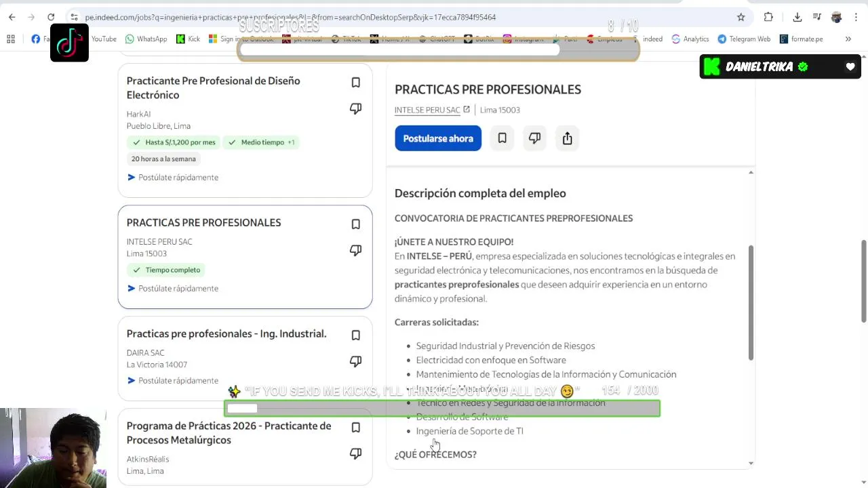Viewport: 868px width, 488px height.
Task: Open the Analytics bookmark
Action: [x=690, y=39]
